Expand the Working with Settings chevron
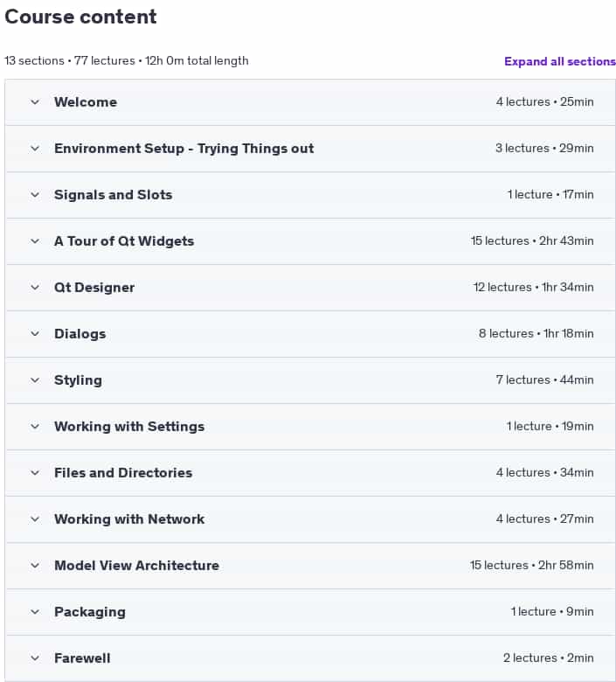The image size is (616, 682). tap(35, 427)
